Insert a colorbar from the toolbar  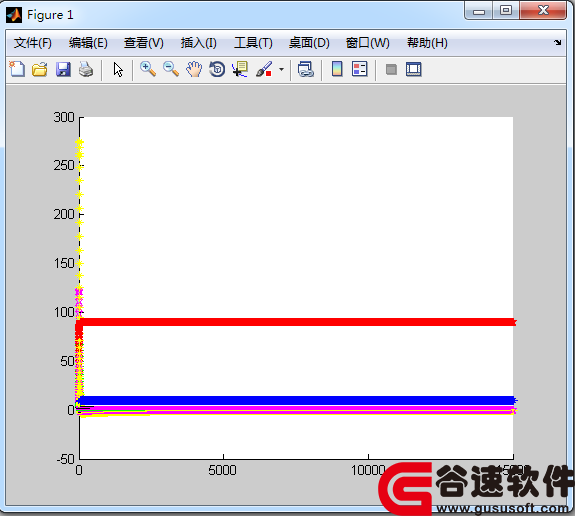[x=337, y=69]
